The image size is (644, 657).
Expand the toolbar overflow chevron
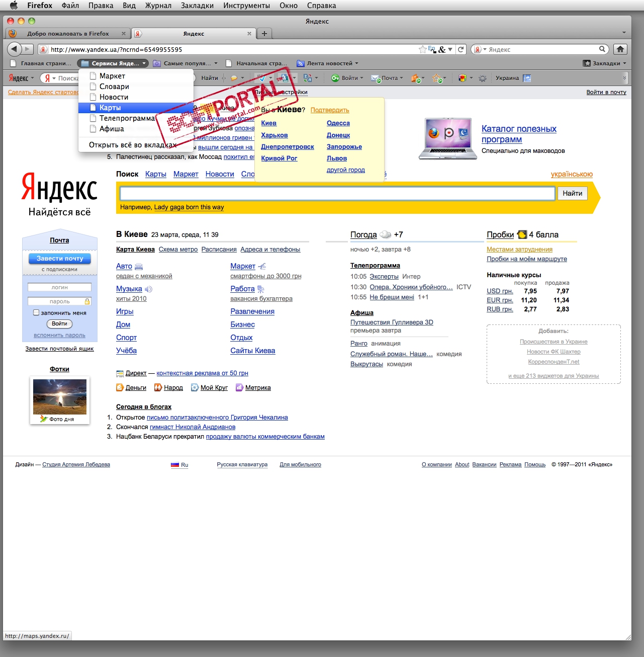click(x=624, y=78)
